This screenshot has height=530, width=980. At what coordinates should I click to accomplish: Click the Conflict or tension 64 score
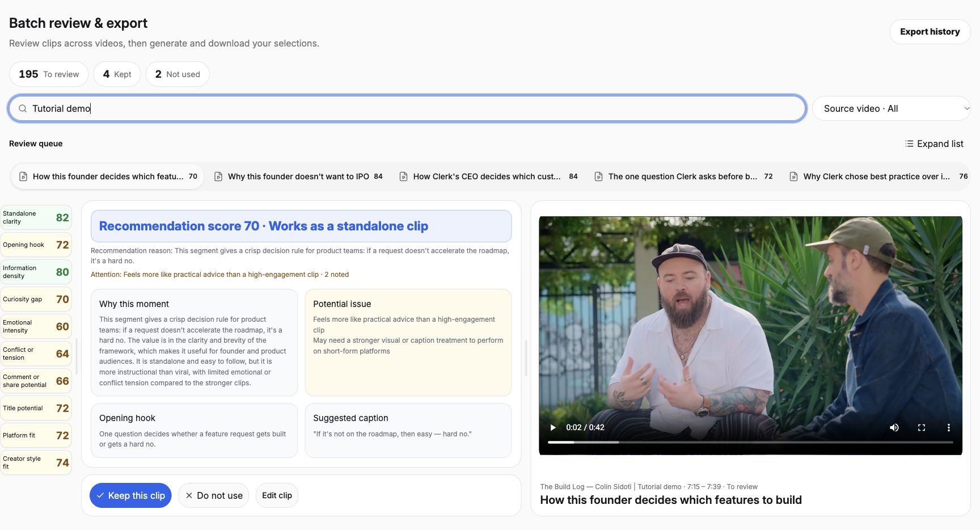[36, 354]
